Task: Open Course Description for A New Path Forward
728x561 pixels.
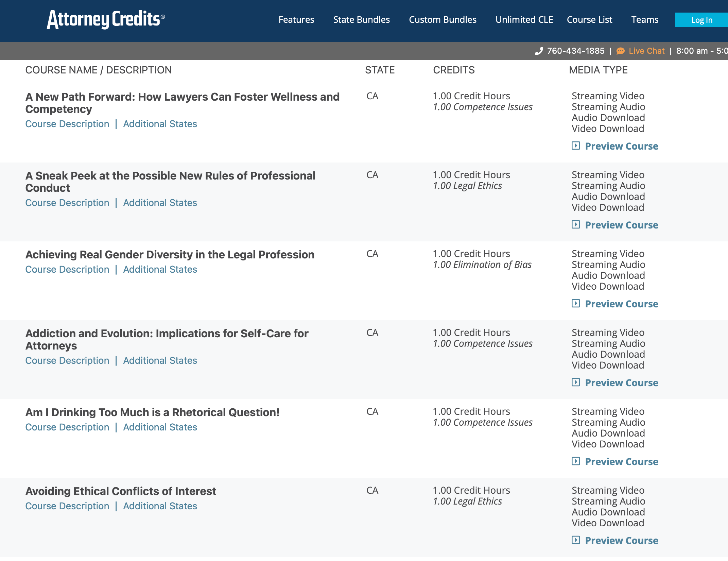Action: click(x=67, y=124)
